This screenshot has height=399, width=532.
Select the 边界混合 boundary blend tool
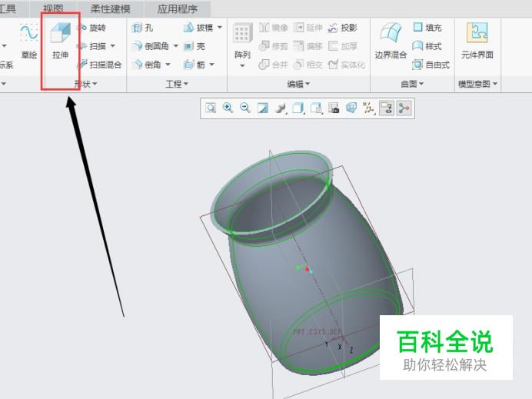click(x=391, y=41)
